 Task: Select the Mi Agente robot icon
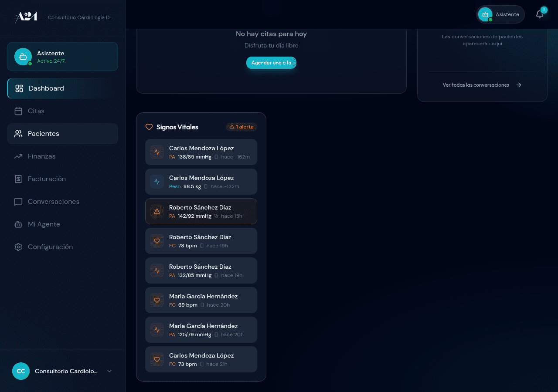coord(18,224)
